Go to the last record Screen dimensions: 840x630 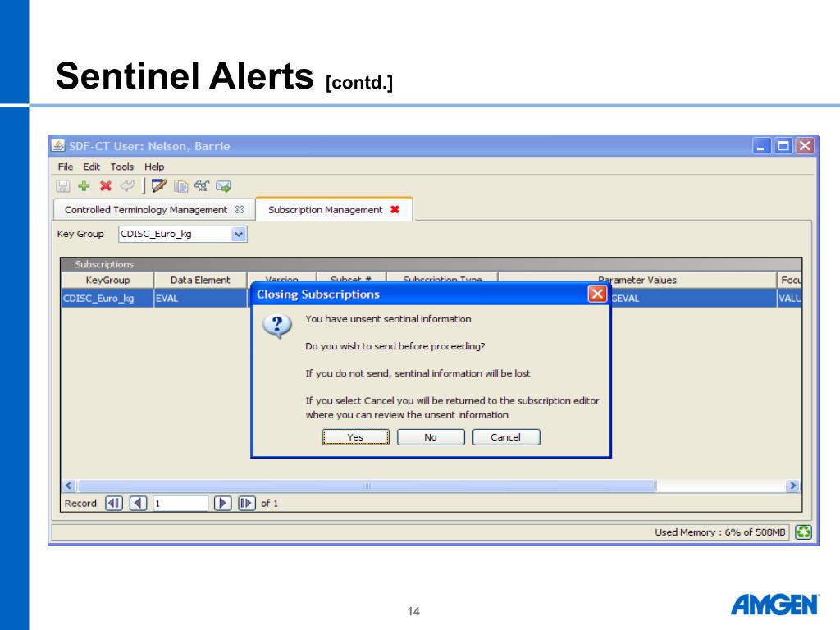(x=247, y=503)
